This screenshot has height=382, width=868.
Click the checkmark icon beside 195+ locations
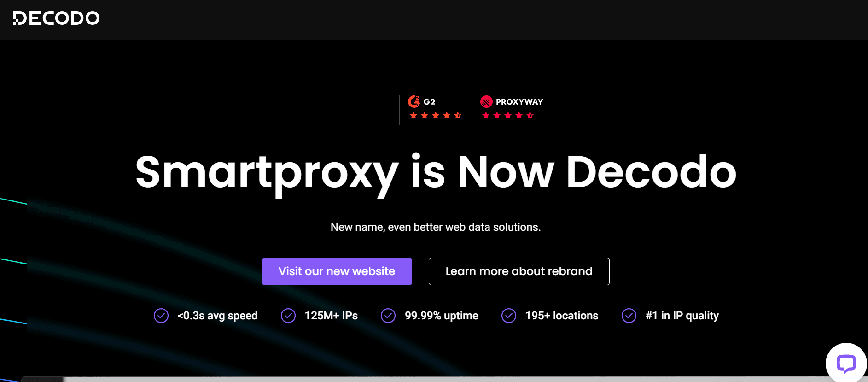coord(509,316)
